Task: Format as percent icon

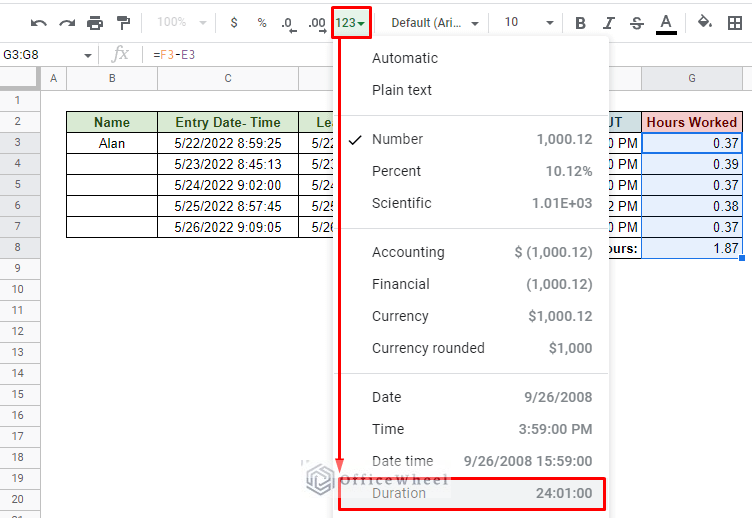Action: pyautogui.click(x=262, y=23)
